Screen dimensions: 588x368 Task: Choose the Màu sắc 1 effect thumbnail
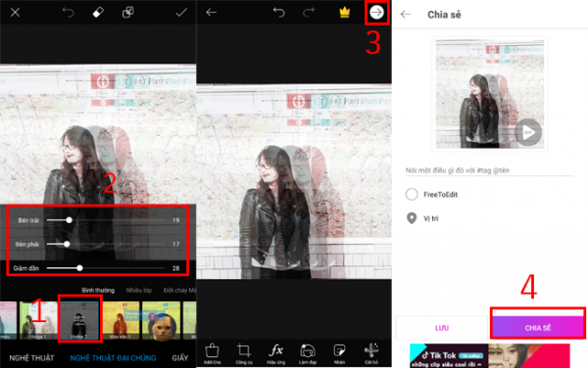121,320
